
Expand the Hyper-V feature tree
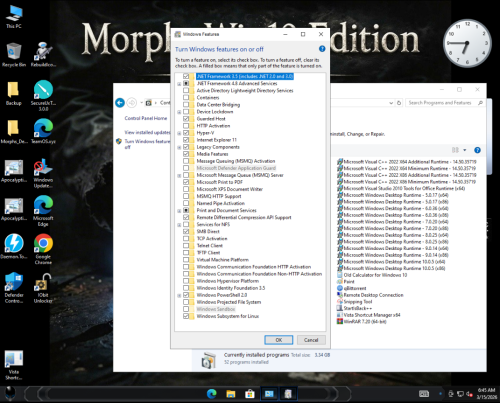[x=179, y=133]
